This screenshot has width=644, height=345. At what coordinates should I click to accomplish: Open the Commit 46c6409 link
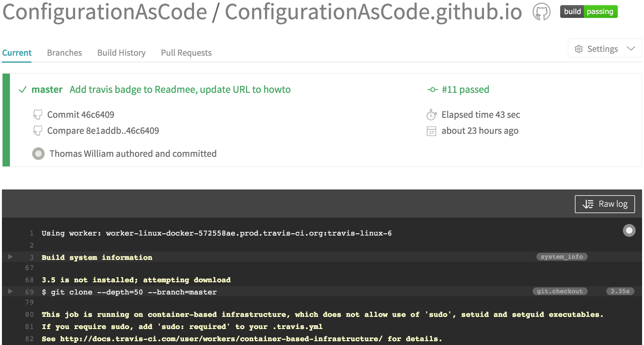(x=81, y=115)
